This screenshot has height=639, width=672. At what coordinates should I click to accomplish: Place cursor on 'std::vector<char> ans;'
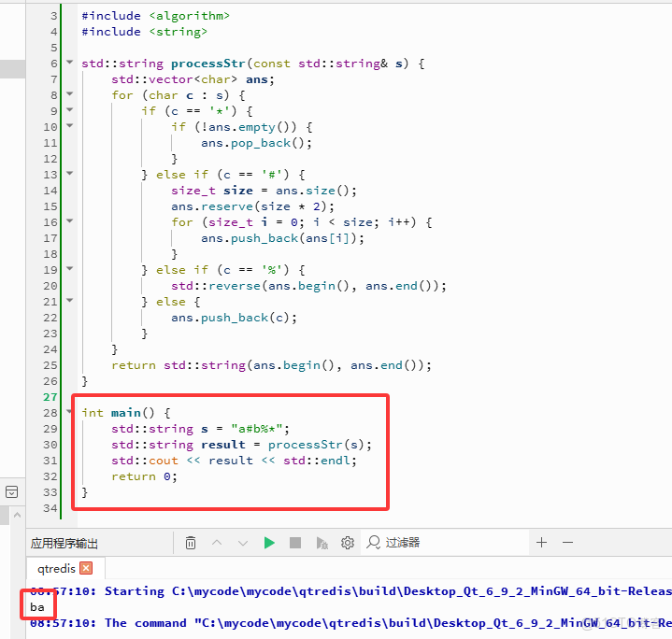pyautogui.click(x=193, y=79)
